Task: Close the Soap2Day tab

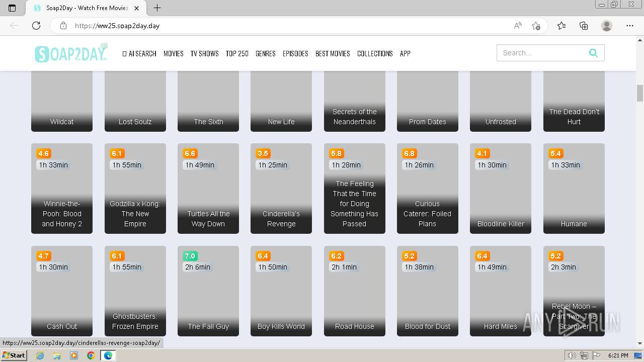Action: tap(136, 8)
